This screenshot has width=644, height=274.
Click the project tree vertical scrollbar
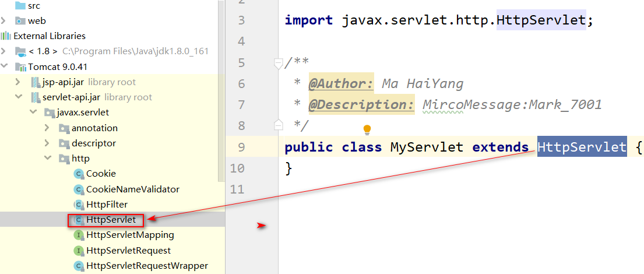point(221,90)
